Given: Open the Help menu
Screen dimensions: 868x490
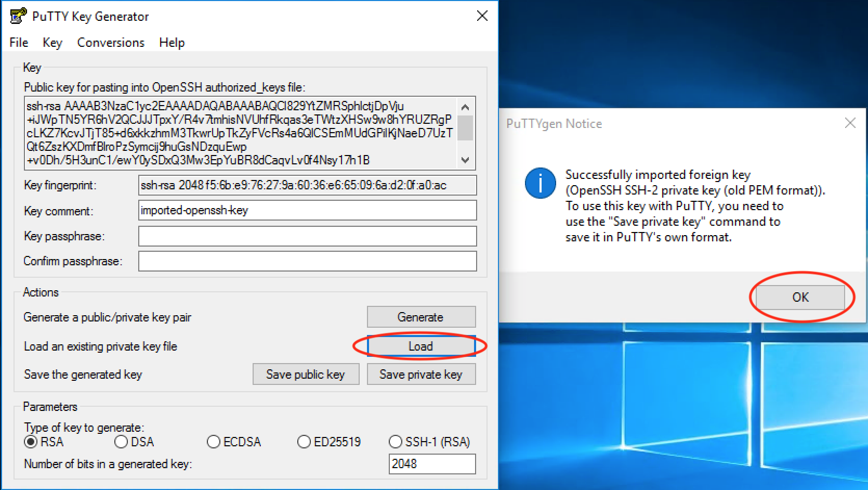Looking at the screenshot, I should [172, 43].
